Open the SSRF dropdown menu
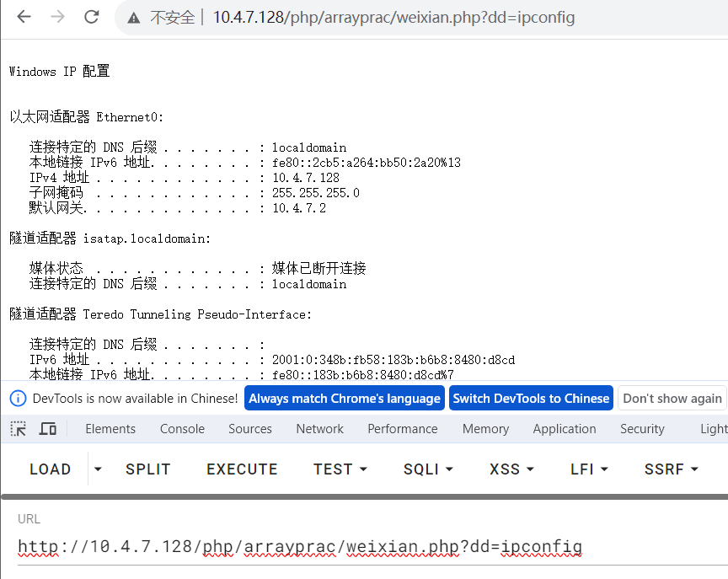 point(672,469)
